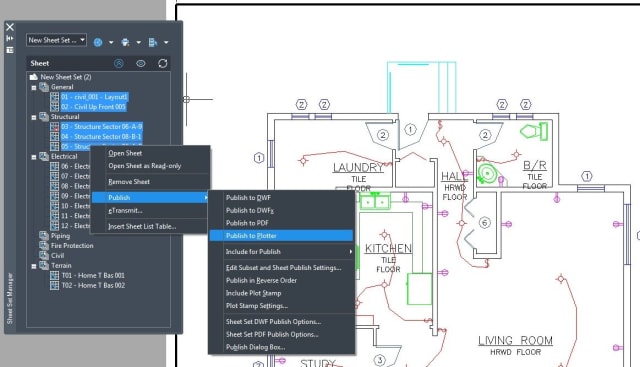
Task: Select sheet T02 - Home T Bas 002
Action: (x=93, y=285)
